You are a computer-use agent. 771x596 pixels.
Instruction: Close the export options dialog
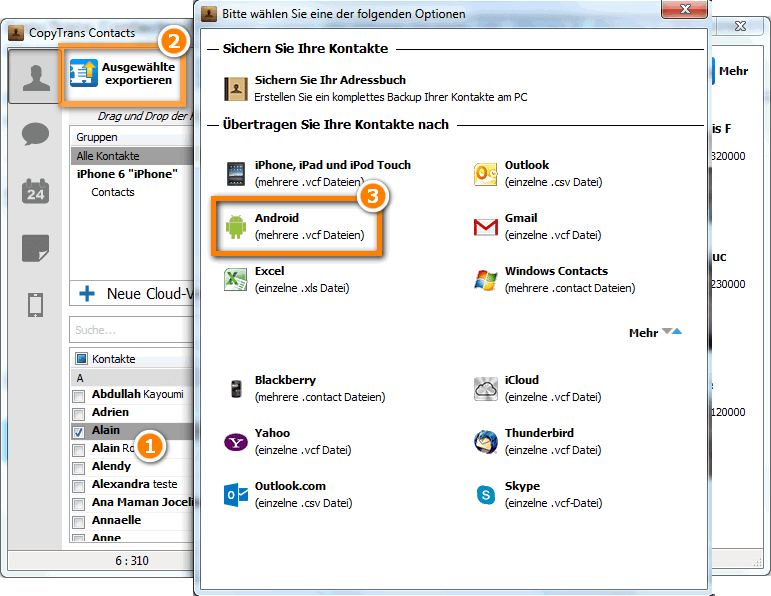coord(685,9)
